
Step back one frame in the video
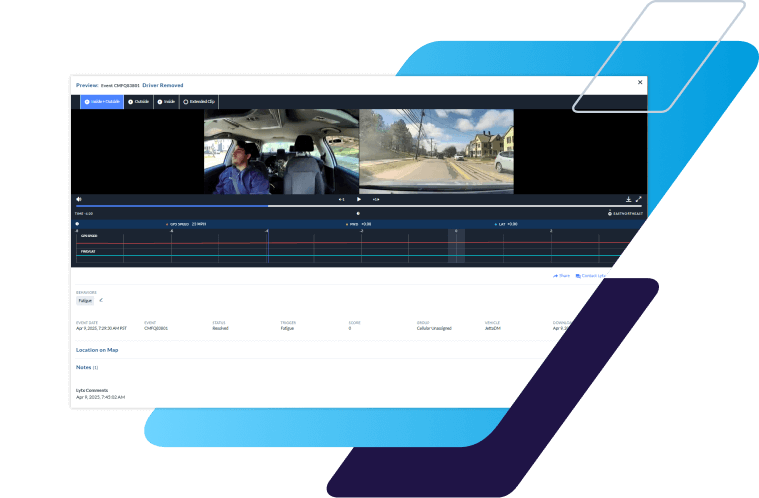341,199
